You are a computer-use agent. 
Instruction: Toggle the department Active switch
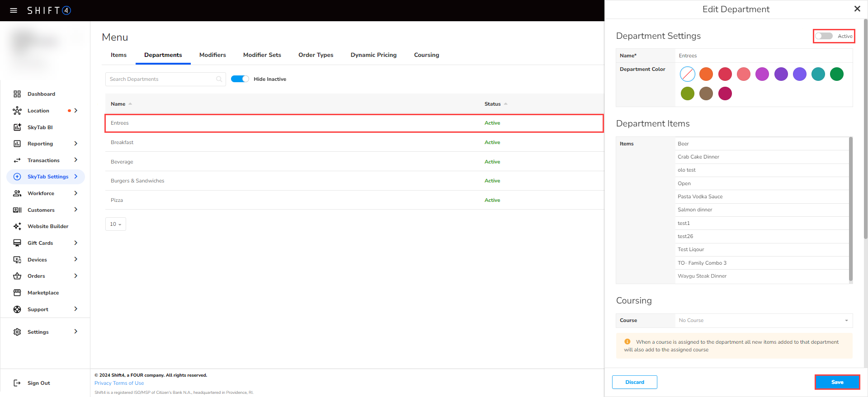(824, 36)
